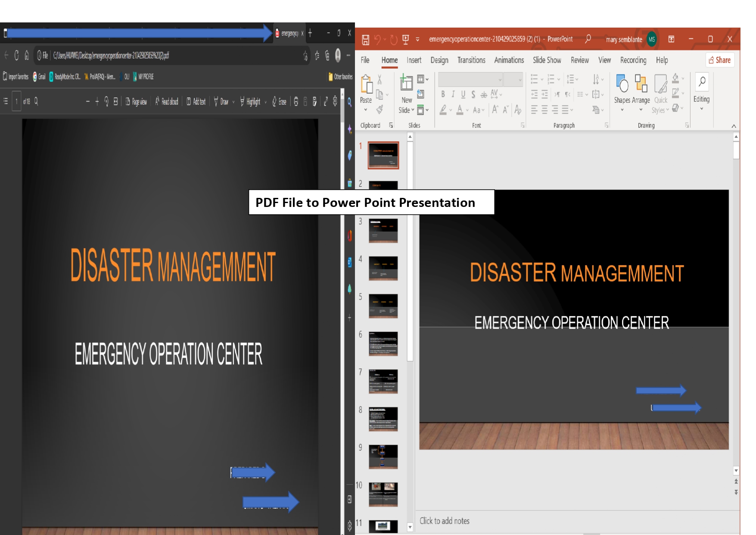This screenshot has height=535, width=756.
Task: Add a New Slide in PowerPoint
Action: pos(406,94)
